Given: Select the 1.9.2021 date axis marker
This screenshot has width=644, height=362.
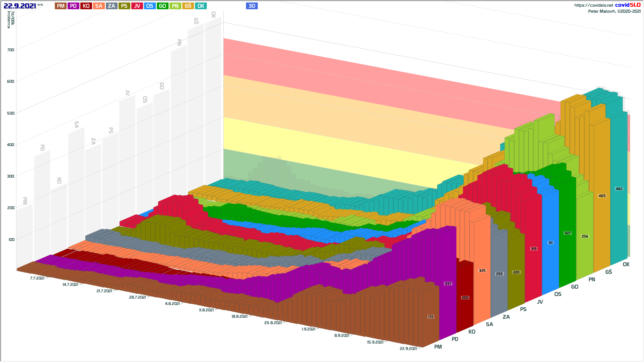Looking at the screenshot, I should pyautogui.click(x=308, y=329).
